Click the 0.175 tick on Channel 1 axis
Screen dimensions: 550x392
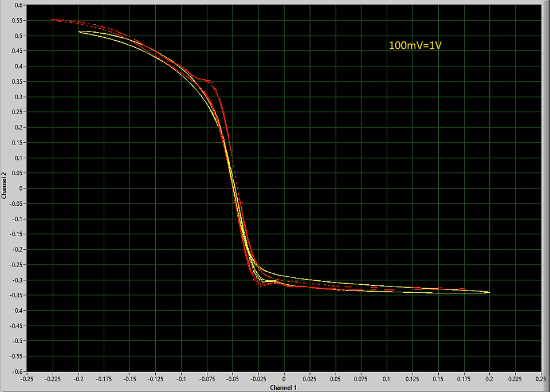(x=464, y=379)
